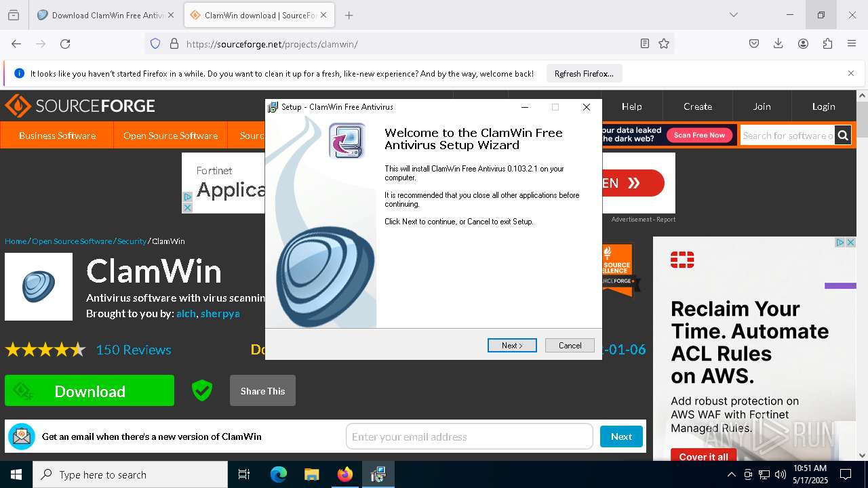Open Create menu on SourceForge
Screen dimensions: 868x488
[x=698, y=106]
